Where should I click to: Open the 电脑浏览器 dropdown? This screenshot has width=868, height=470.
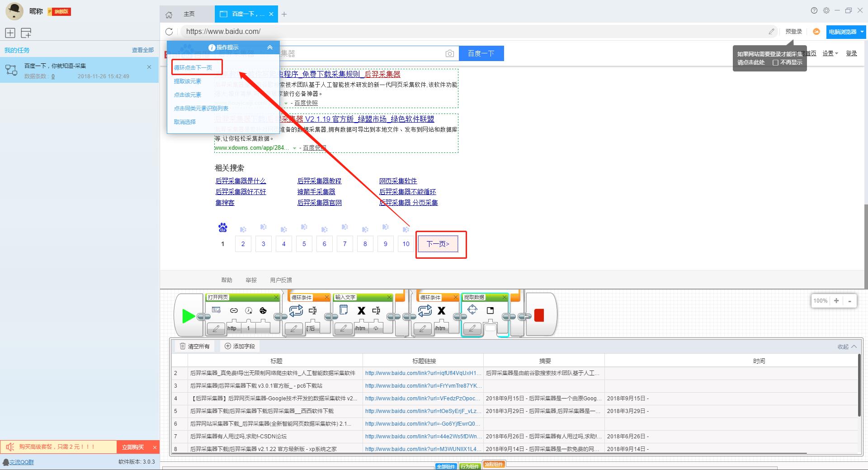pyautogui.click(x=846, y=32)
